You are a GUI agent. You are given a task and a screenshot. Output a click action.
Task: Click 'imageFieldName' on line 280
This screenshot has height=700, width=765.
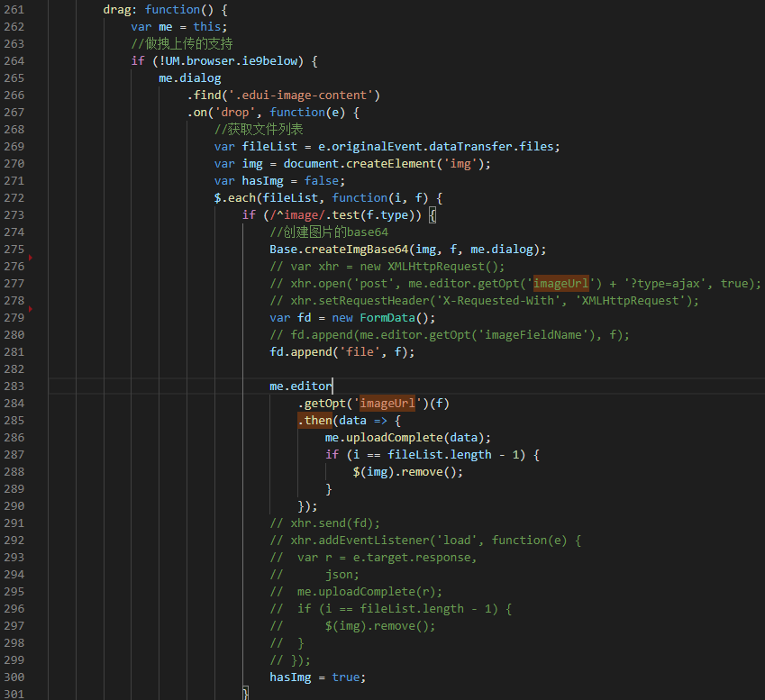(x=533, y=334)
